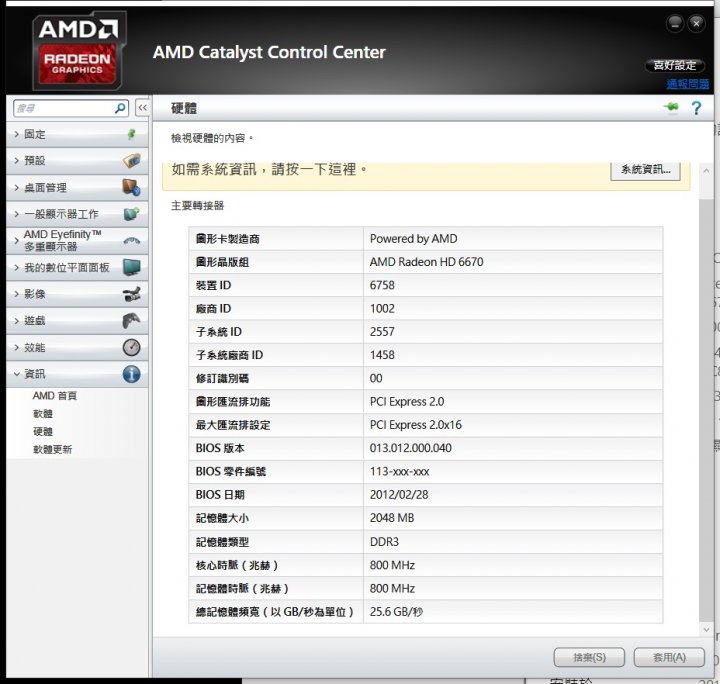Click the 核心時脈 (兆赫) row label
720x684 pixels.
(x=237, y=565)
